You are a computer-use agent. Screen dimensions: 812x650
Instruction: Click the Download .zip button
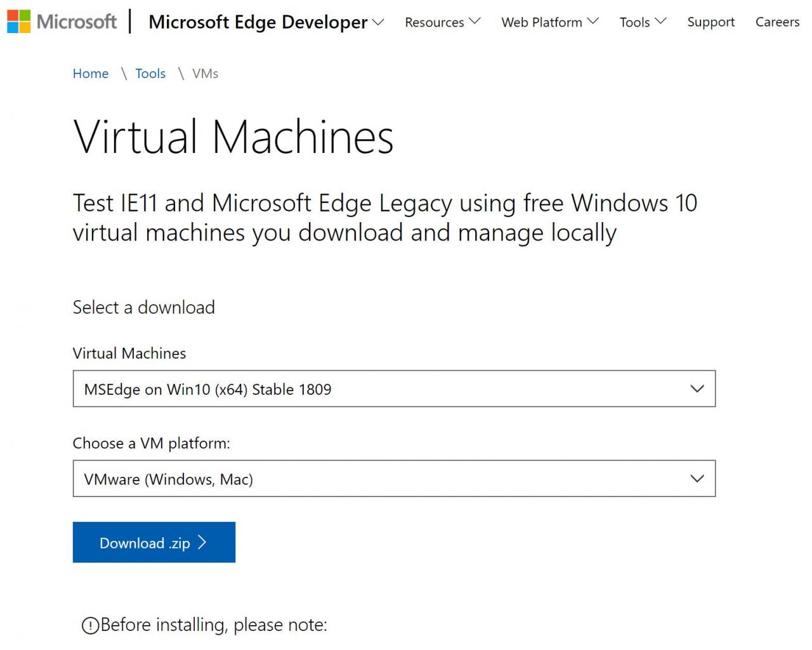pos(154,542)
